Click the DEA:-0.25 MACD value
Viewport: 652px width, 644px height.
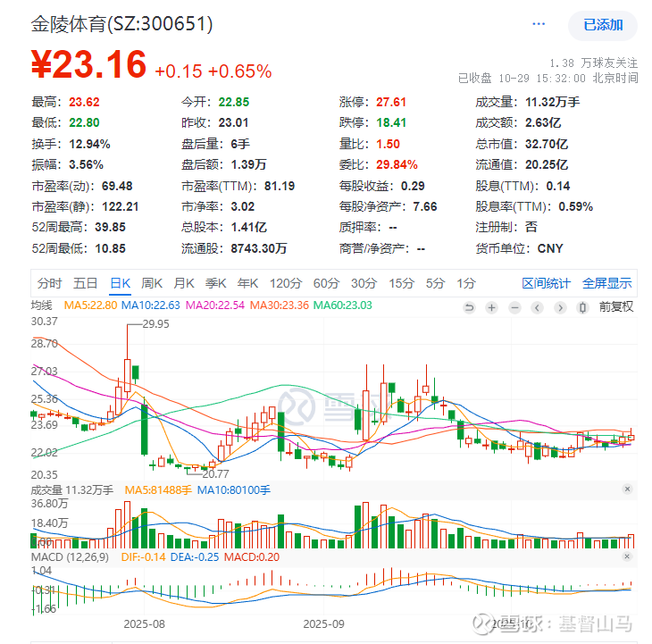tap(195, 557)
